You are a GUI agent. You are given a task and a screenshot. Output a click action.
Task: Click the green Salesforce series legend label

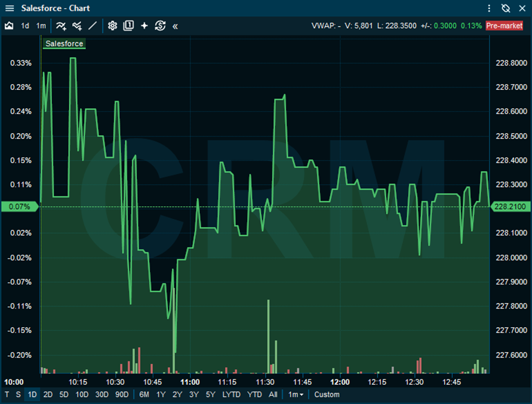64,44
